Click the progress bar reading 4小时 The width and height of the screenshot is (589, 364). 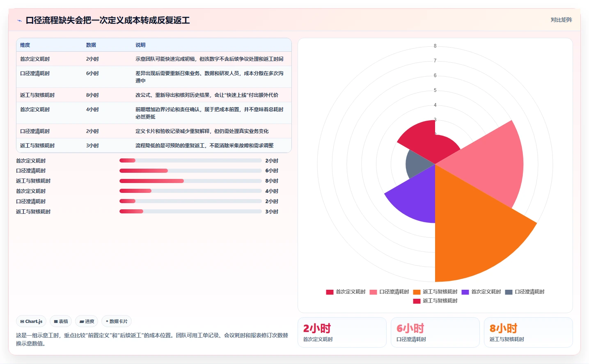click(190, 191)
